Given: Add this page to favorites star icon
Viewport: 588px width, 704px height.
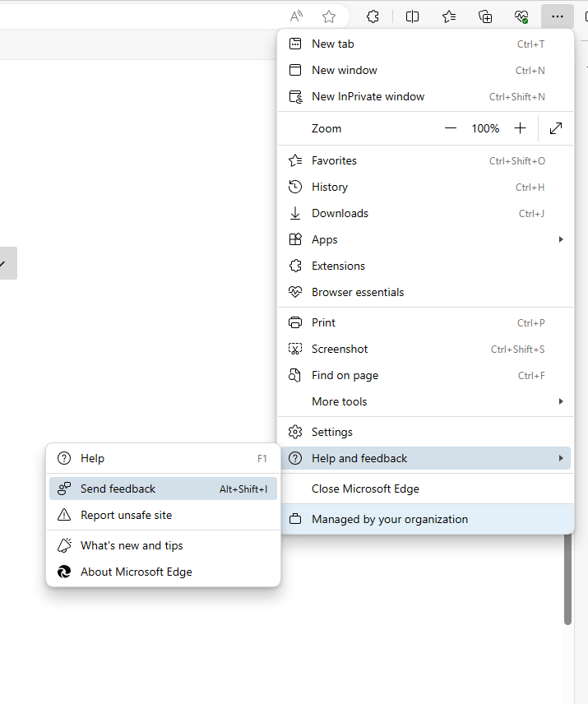Looking at the screenshot, I should (329, 17).
